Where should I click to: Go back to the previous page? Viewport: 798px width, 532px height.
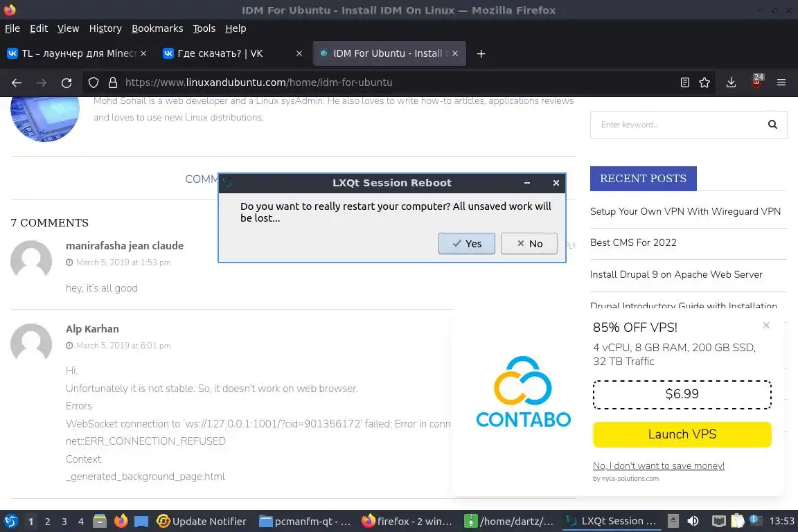point(17,82)
